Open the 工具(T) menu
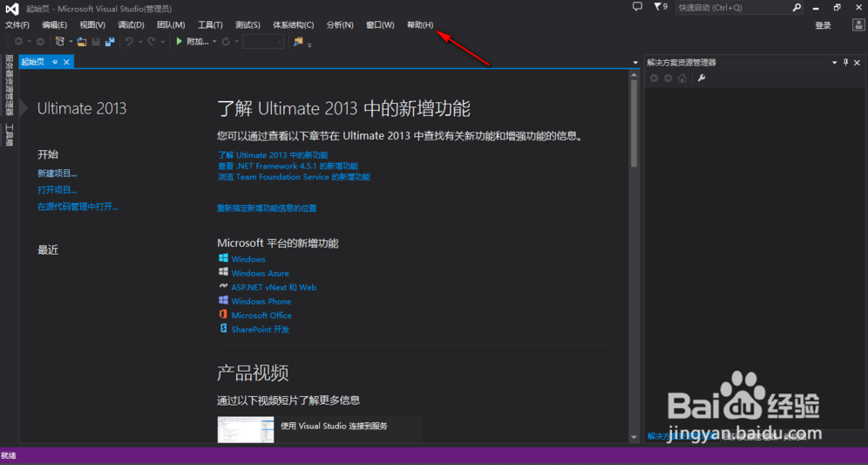The width and height of the screenshot is (868, 465). [210, 25]
